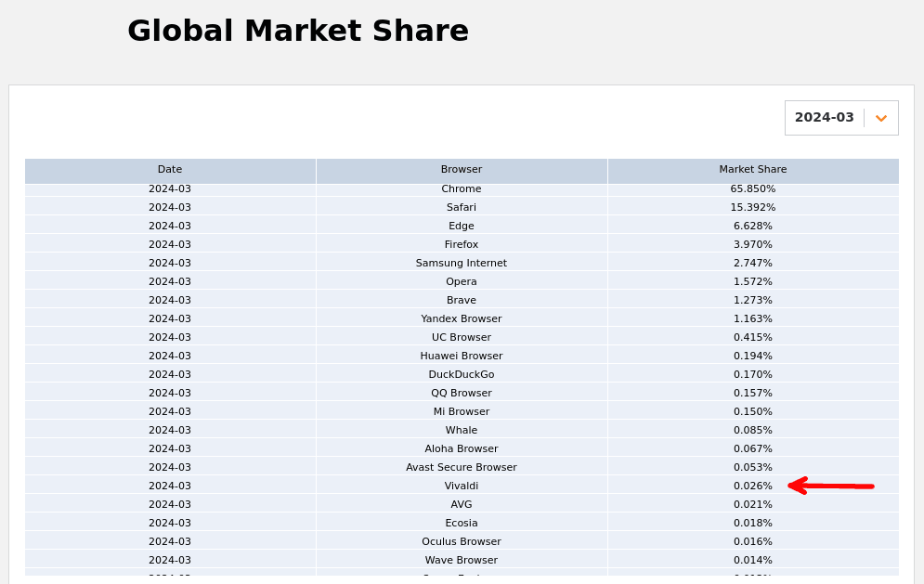
Task: Select the Huawei Browser cell
Action: (x=462, y=356)
